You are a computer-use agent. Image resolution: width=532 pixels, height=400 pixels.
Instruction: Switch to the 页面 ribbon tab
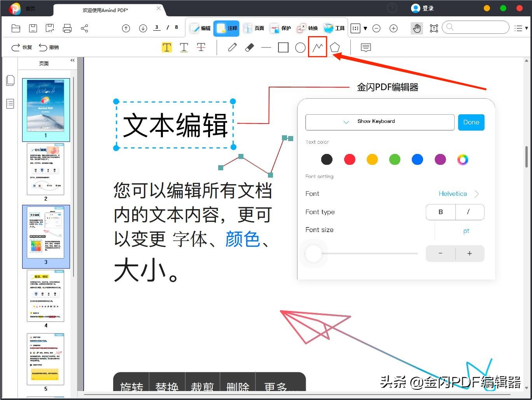(254, 28)
